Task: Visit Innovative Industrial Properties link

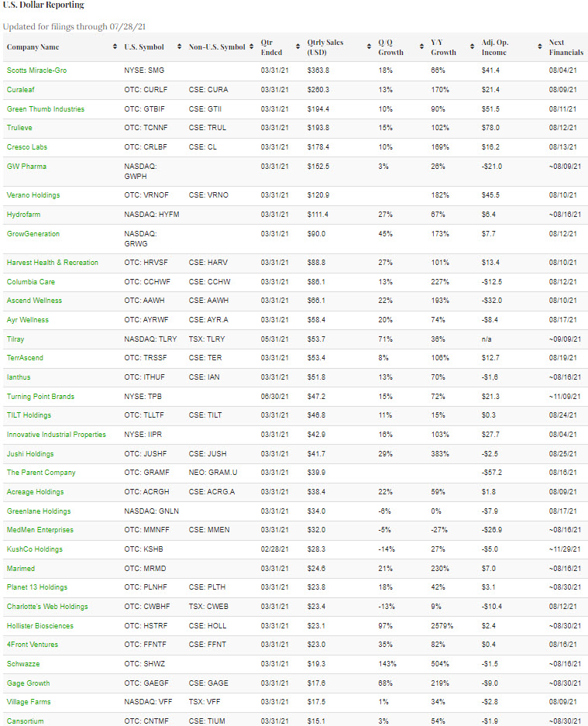Action: (56, 435)
